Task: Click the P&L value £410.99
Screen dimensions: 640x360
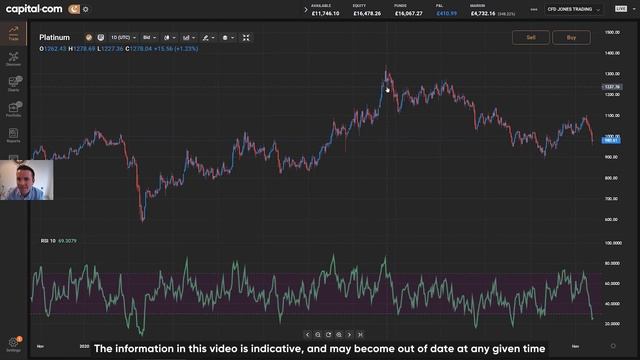Action: [447, 13]
